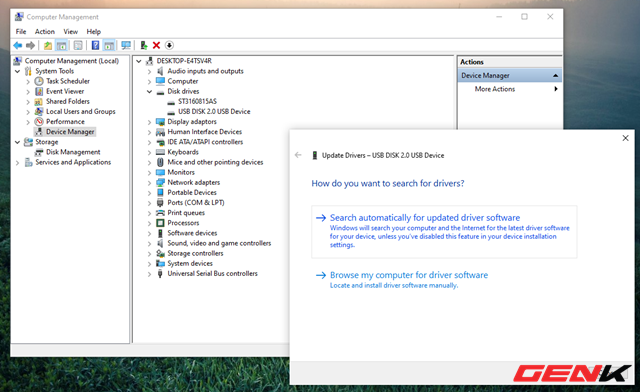The image size is (640, 392).
Task: Expand the Human Interface Devices category
Action: [x=150, y=132]
